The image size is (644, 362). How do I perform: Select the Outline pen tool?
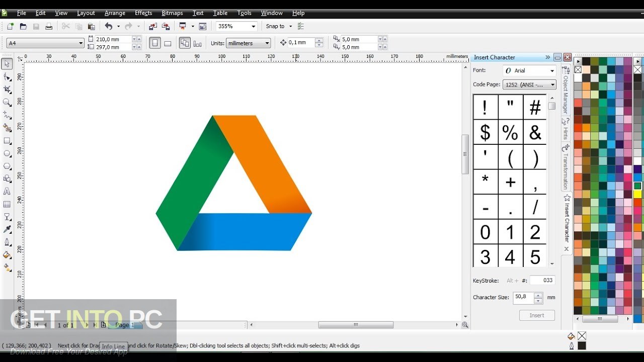point(7,242)
